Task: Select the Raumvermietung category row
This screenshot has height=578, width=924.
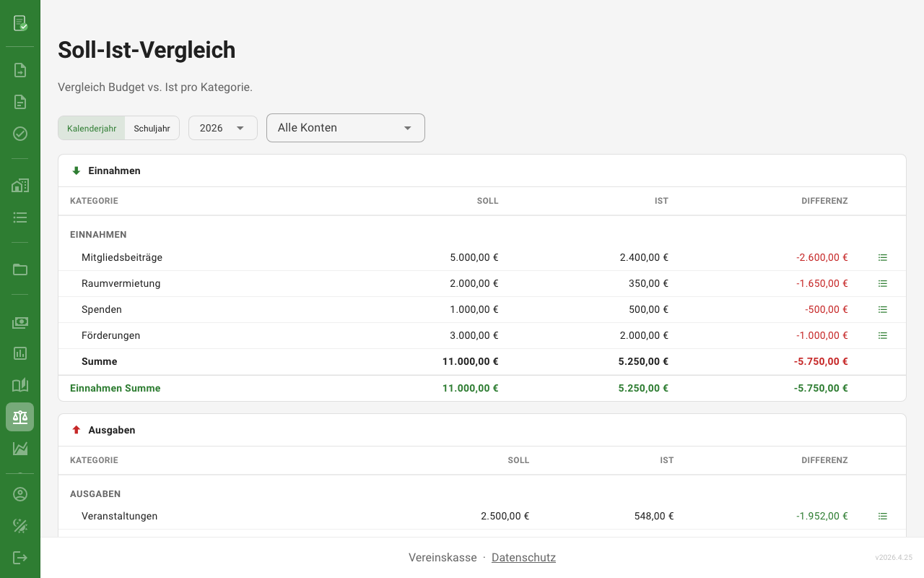Action: (x=121, y=283)
